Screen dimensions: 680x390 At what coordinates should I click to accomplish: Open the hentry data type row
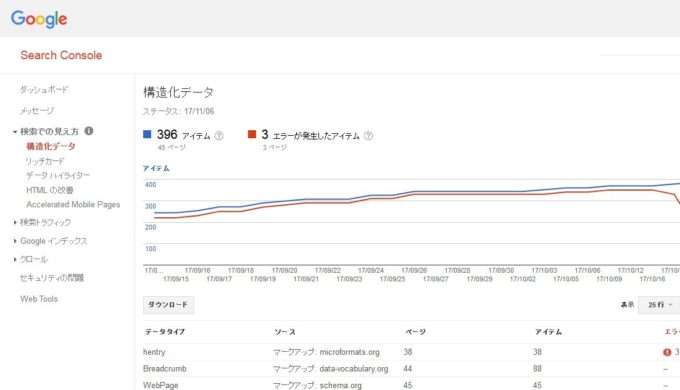click(x=154, y=352)
